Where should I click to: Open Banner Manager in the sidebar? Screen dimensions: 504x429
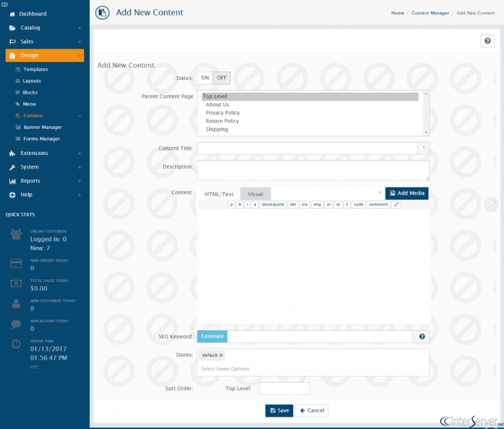tap(42, 127)
